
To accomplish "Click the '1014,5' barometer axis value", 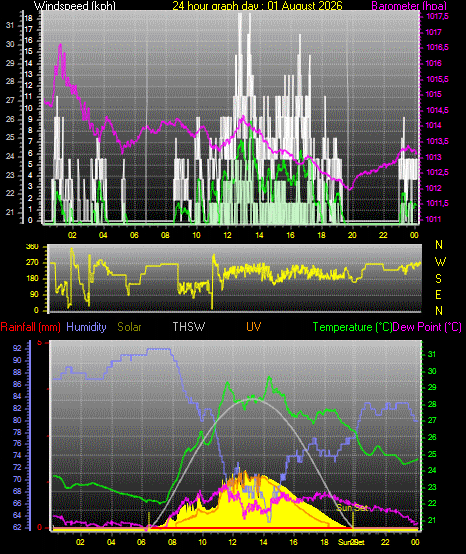I will pos(437,110).
